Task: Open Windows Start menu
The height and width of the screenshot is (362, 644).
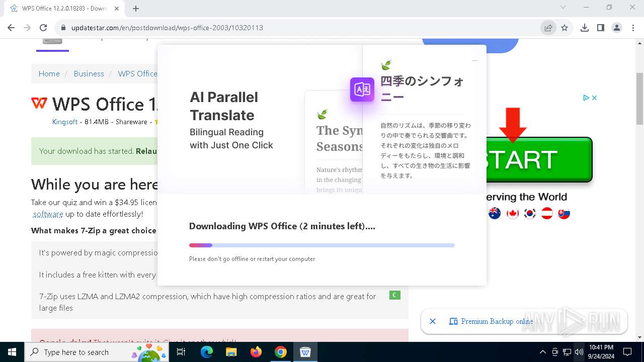Action: coord(12,352)
